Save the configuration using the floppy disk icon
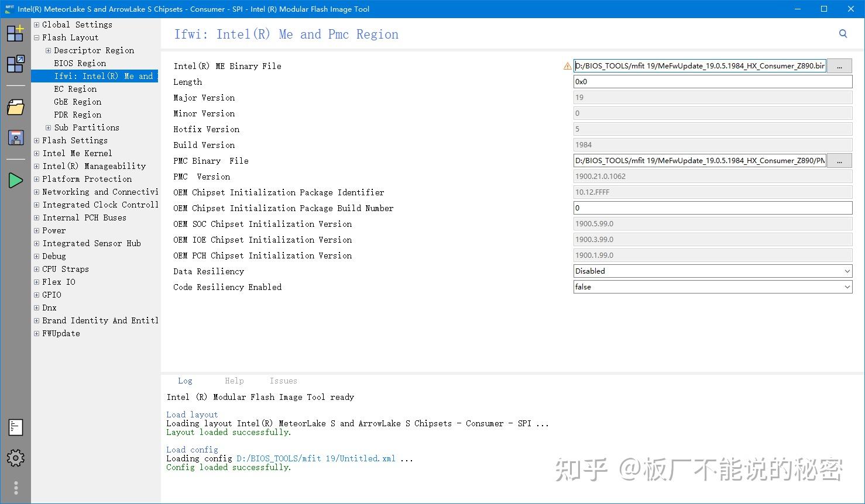The image size is (865, 504). [15, 137]
